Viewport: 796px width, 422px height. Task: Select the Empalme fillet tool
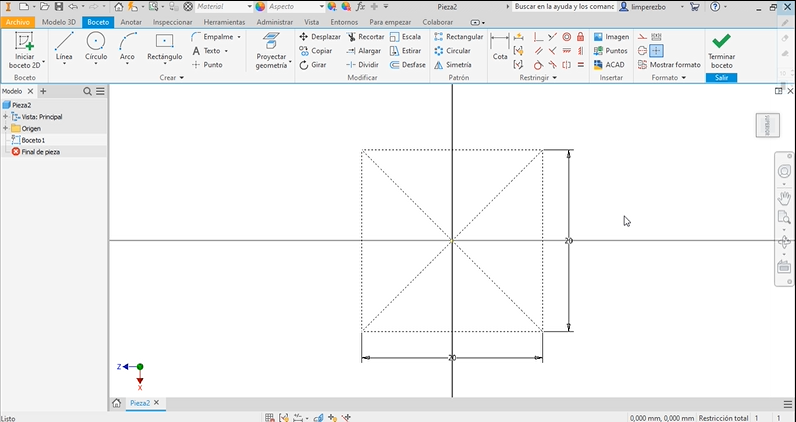click(x=212, y=37)
